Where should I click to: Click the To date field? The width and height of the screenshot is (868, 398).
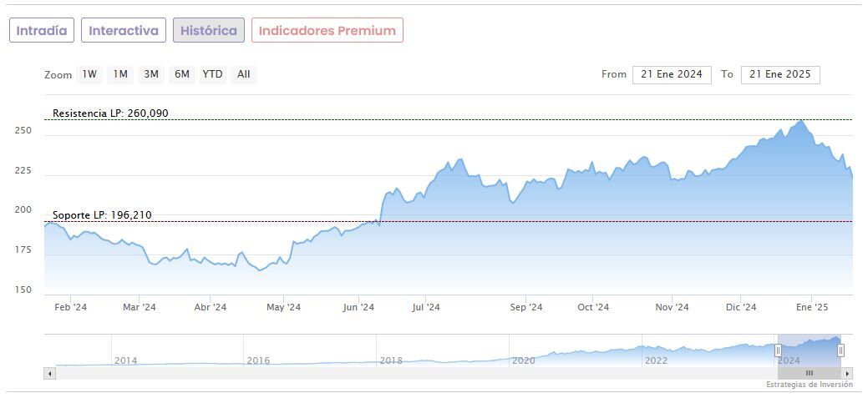[x=780, y=74]
